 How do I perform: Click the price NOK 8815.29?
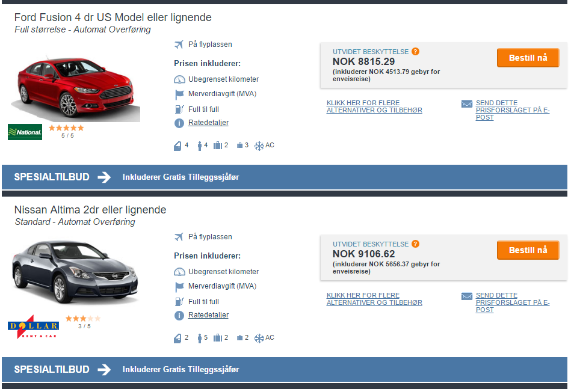pyautogui.click(x=364, y=61)
